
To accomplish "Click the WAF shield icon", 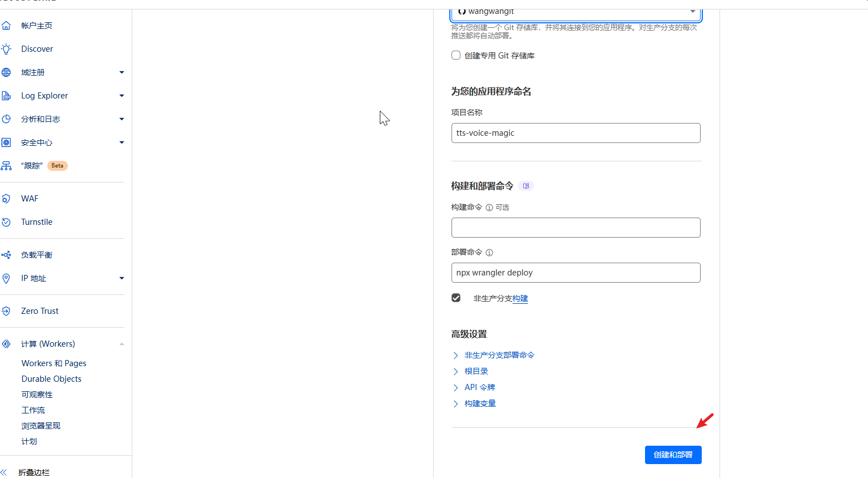I will coord(7,199).
